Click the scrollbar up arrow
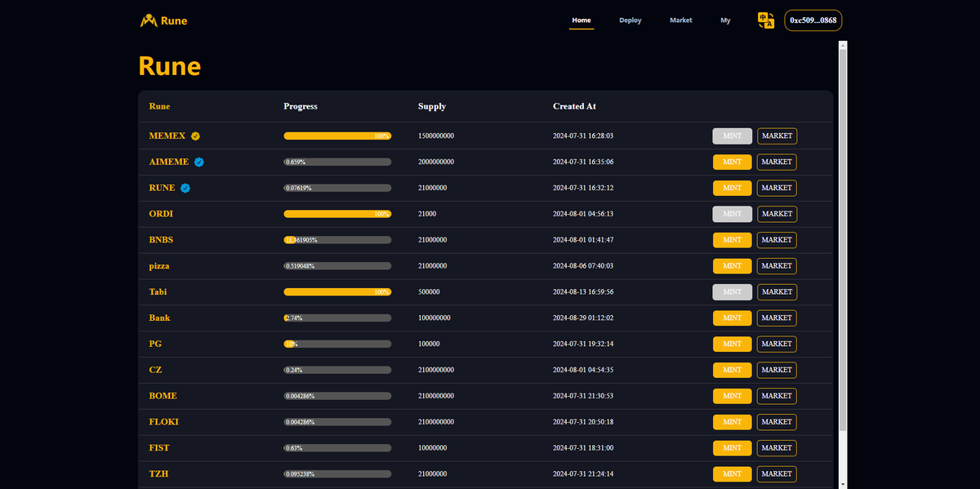Viewport: 980px width, 489px height. (x=844, y=44)
